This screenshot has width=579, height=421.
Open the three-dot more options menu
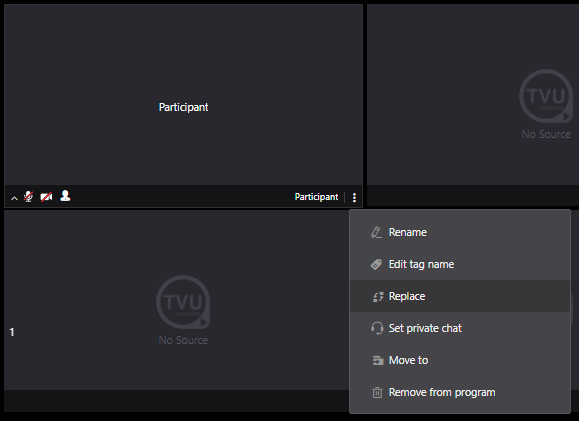pyautogui.click(x=354, y=198)
